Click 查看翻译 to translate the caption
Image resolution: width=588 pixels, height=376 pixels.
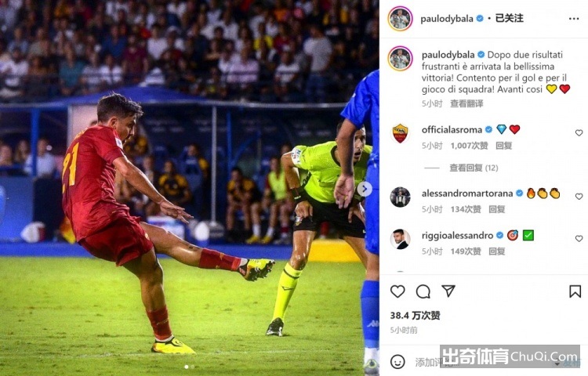(466, 103)
